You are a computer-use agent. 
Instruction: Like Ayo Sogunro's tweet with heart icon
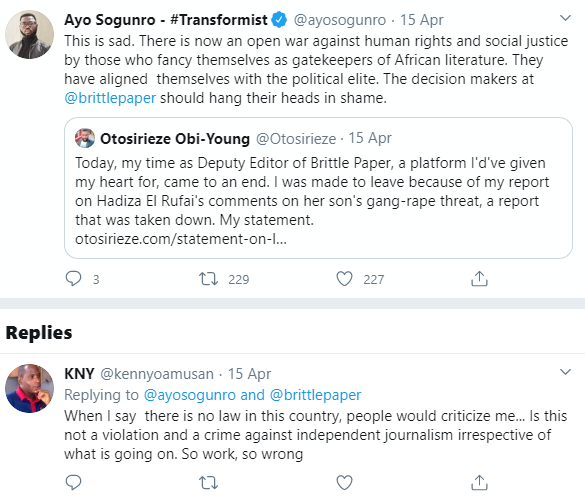[x=344, y=279]
